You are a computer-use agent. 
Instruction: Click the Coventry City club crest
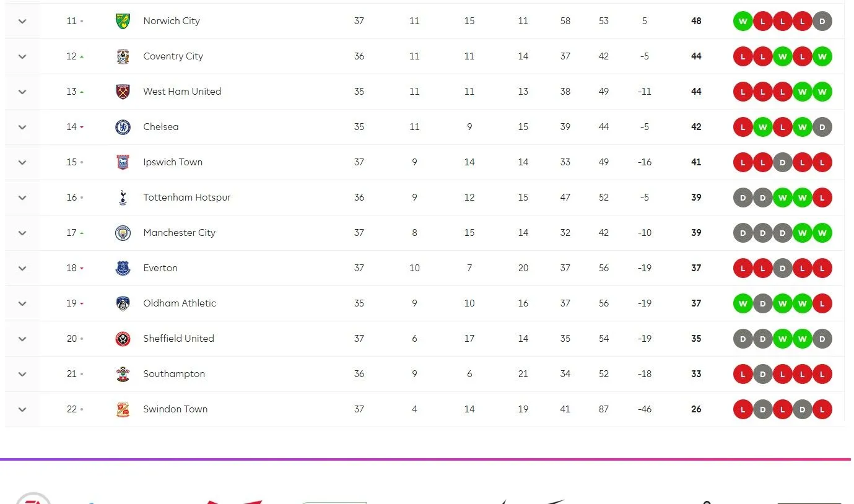pyautogui.click(x=123, y=56)
